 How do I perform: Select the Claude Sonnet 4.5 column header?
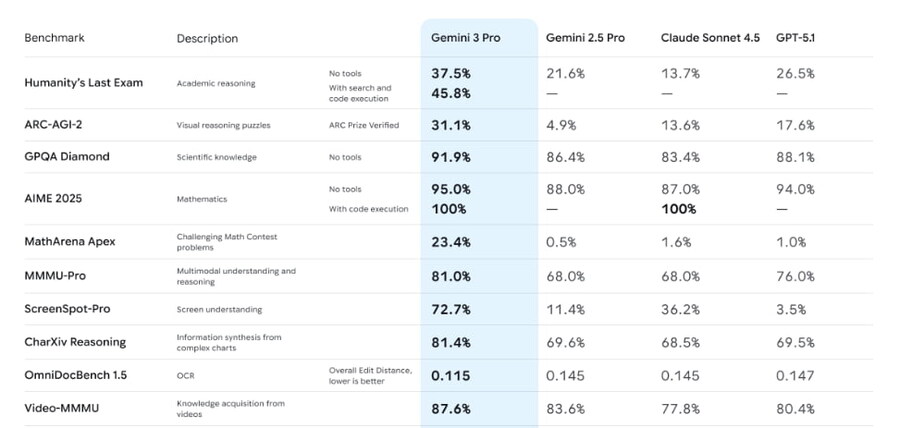point(710,38)
